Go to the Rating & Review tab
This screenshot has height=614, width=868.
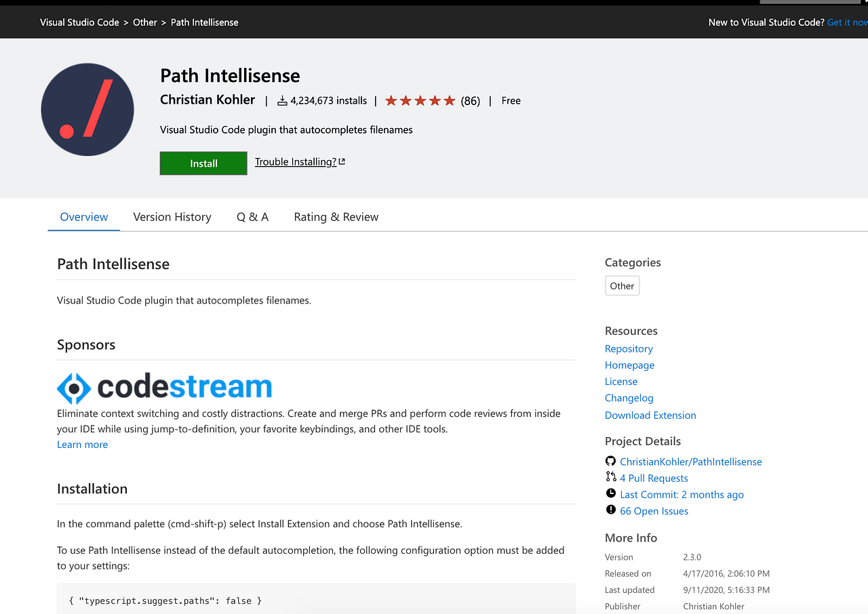pos(336,217)
